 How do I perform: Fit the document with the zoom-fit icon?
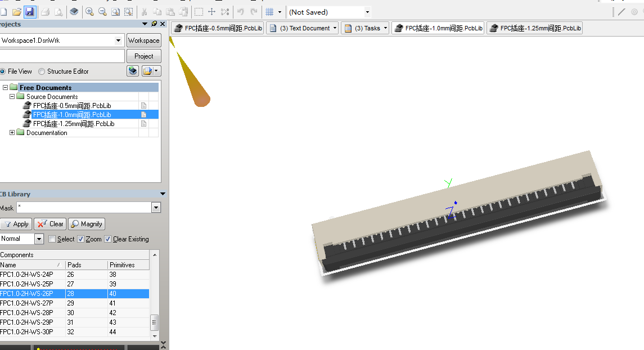tap(116, 12)
